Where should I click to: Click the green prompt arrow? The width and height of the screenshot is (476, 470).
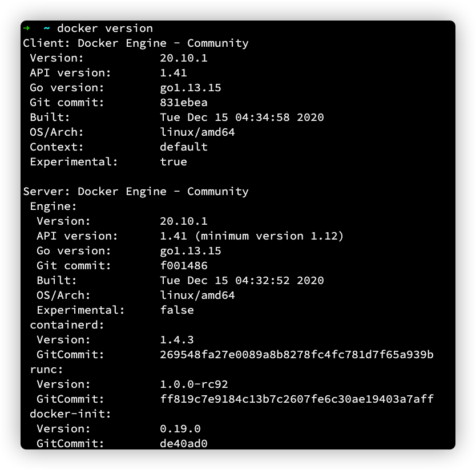tap(26, 28)
